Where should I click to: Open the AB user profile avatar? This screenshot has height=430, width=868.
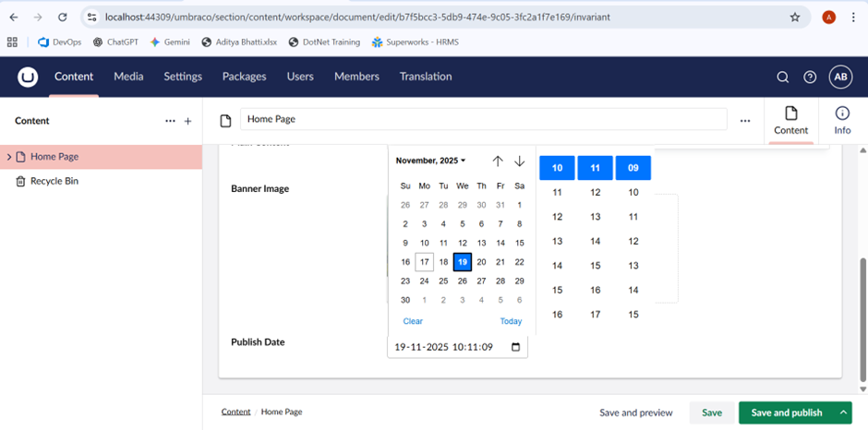840,78
